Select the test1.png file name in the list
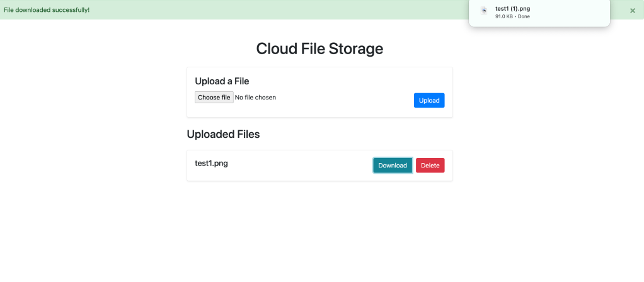Image resolution: width=644 pixels, height=282 pixels. coord(211,164)
